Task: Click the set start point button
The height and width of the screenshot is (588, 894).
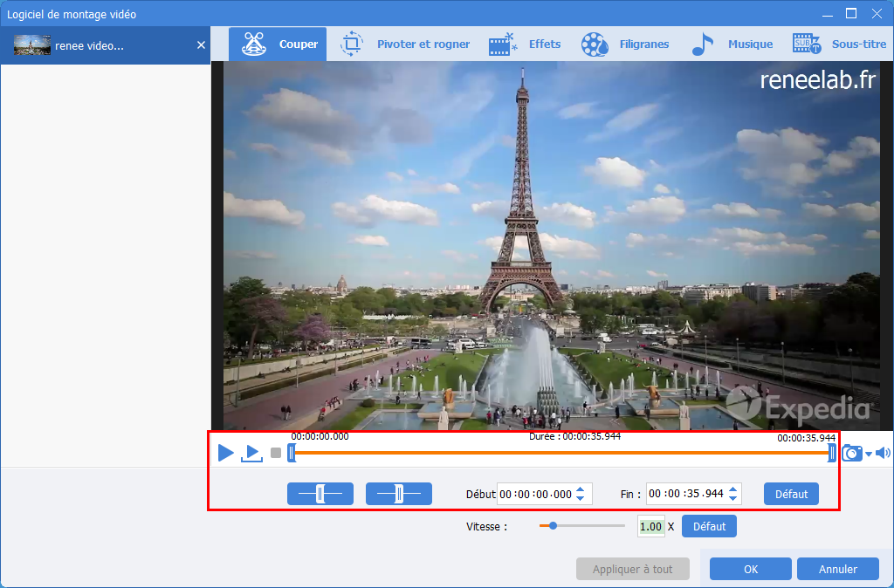Action: (320, 494)
